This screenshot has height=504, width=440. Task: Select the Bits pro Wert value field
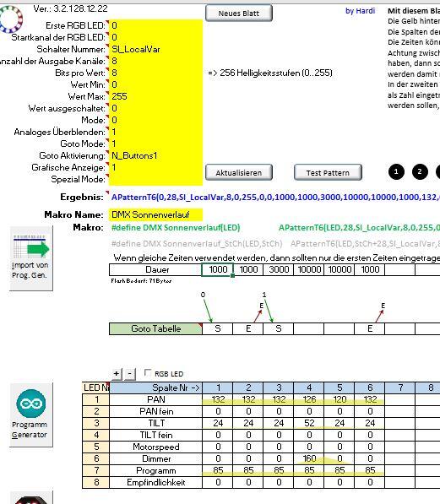coord(156,73)
